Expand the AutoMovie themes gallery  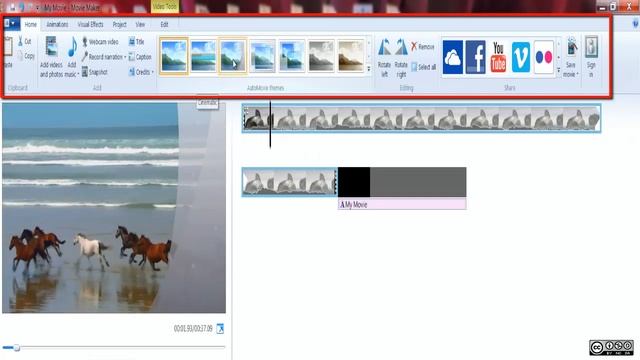369,69
